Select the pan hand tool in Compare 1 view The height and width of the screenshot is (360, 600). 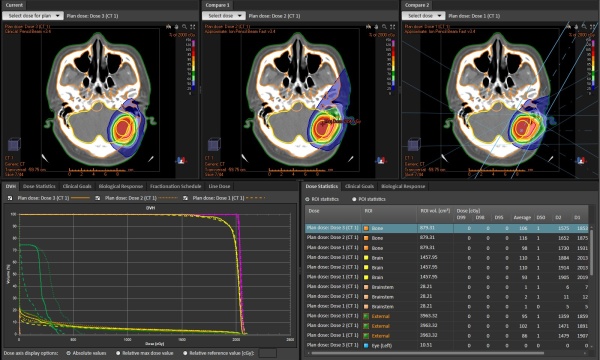point(376,27)
